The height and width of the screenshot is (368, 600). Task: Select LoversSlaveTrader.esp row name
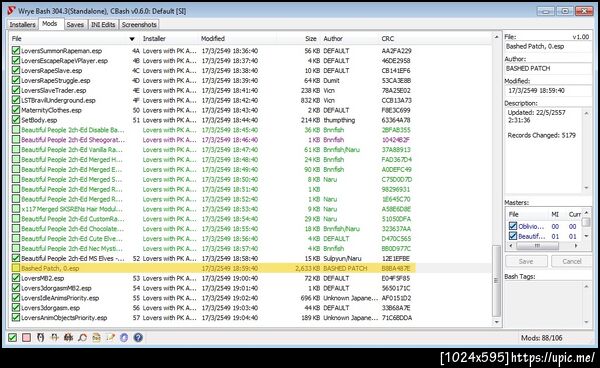[x=54, y=90]
